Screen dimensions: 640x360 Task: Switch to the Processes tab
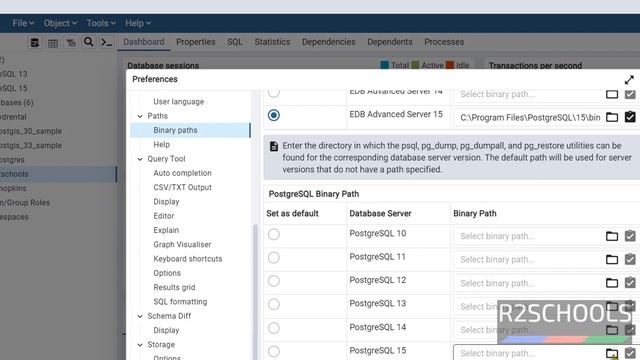click(444, 42)
